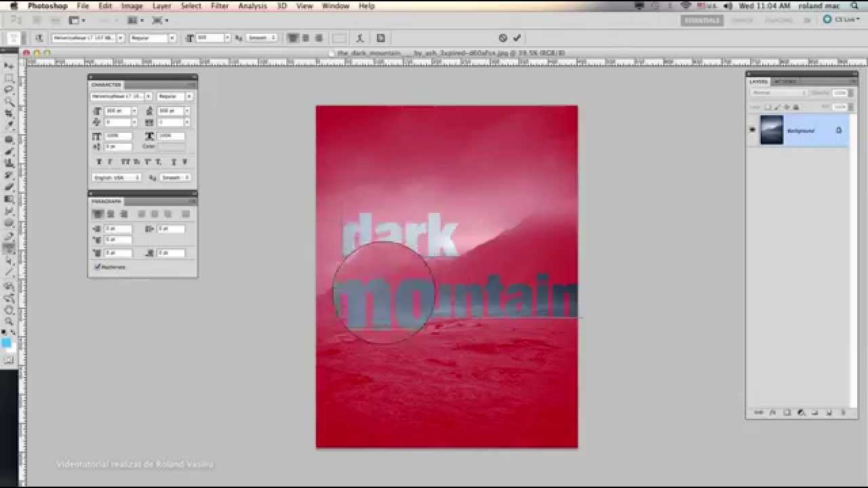Click the Background layer thumbnail
This screenshot has height=488, width=868.
772,130
